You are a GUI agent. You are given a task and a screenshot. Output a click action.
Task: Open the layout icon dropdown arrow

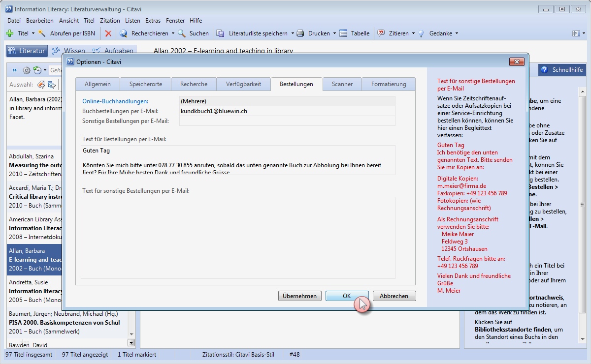click(x=584, y=33)
